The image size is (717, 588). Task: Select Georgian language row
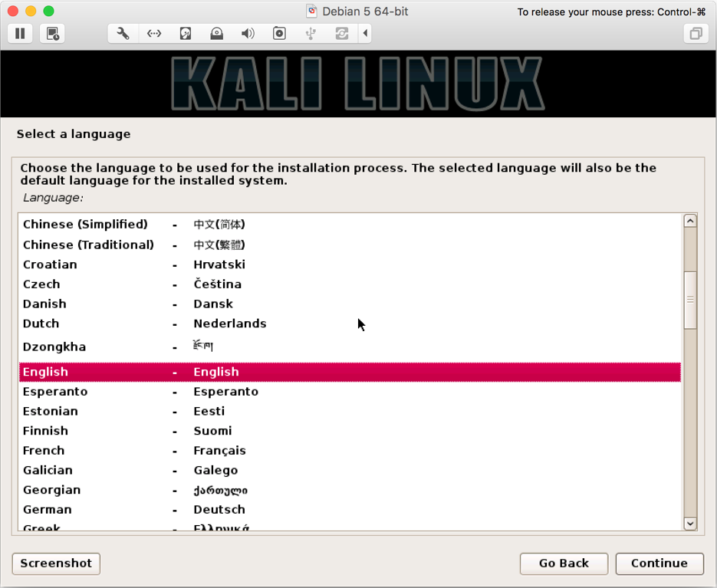(350, 490)
